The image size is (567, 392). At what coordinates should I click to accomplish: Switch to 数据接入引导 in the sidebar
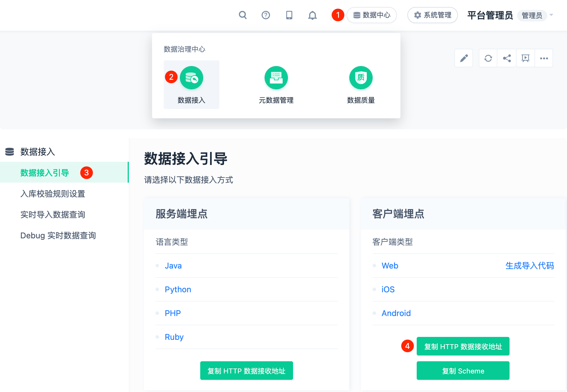click(x=44, y=173)
